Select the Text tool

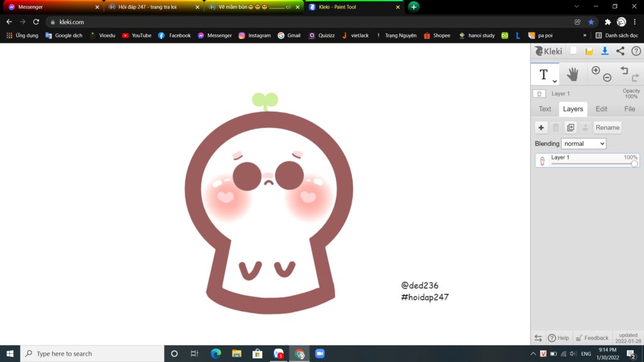coord(543,74)
